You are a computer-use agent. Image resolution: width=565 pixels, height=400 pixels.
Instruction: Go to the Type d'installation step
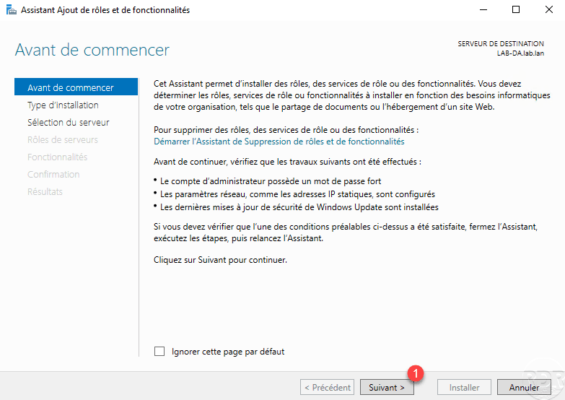[x=63, y=105]
